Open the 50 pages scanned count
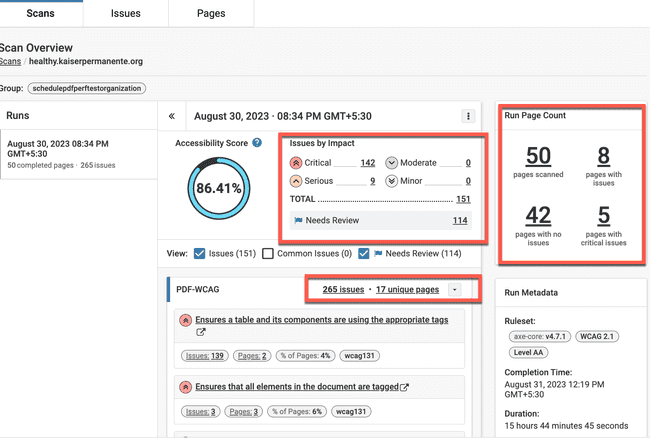This screenshot has height=438, width=650. (x=538, y=157)
